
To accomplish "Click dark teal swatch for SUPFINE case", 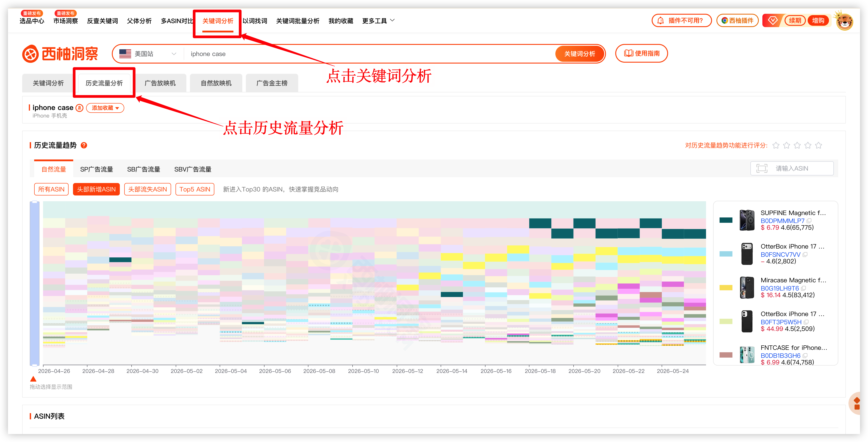I will pos(726,220).
